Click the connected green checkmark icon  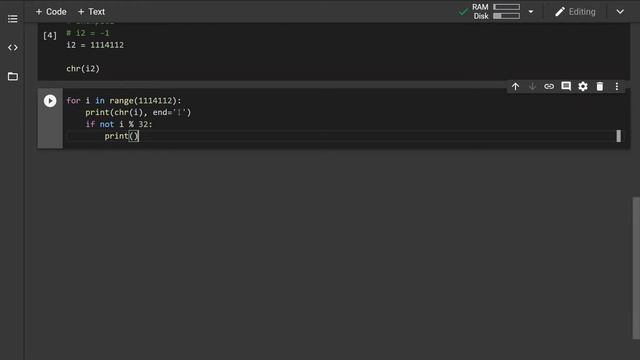(x=463, y=12)
